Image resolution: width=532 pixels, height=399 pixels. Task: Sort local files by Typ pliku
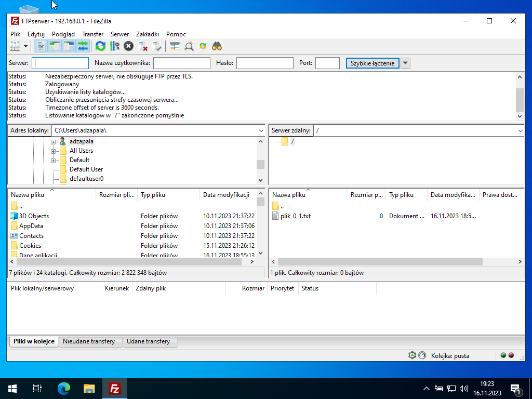(168, 195)
